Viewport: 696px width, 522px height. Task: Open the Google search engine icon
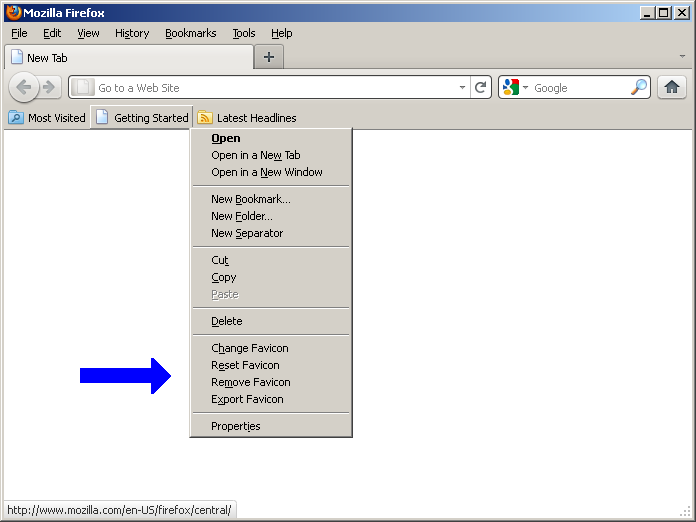pyautogui.click(x=511, y=87)
